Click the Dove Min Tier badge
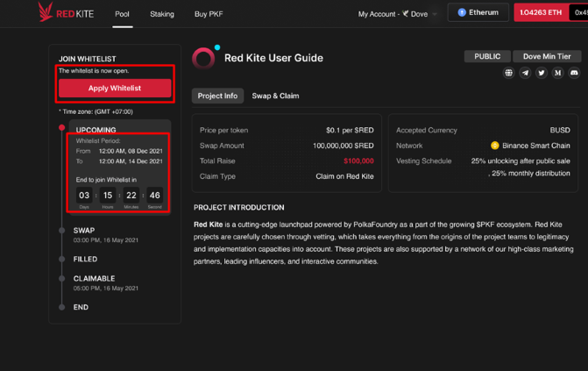 point(547,56)
